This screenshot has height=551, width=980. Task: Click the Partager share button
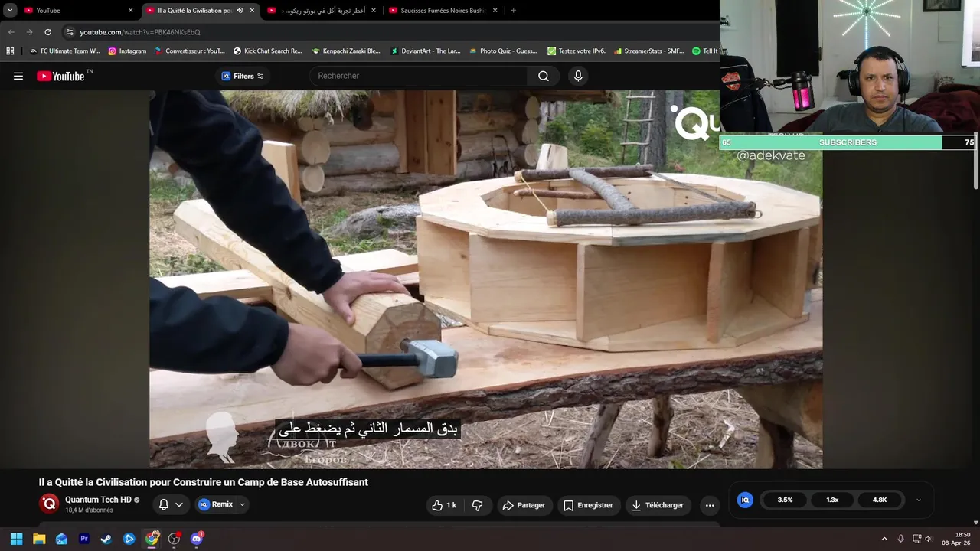tap(524, 505)
